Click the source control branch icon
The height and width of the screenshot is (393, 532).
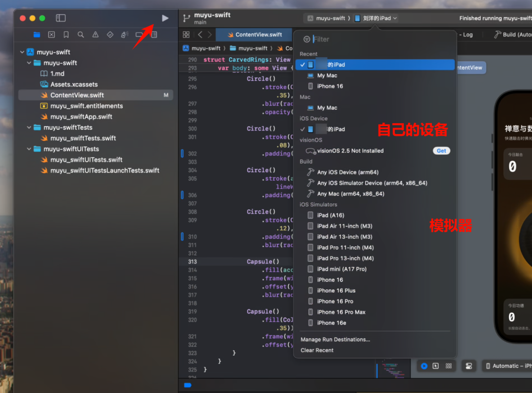click(x=186, y=18)
